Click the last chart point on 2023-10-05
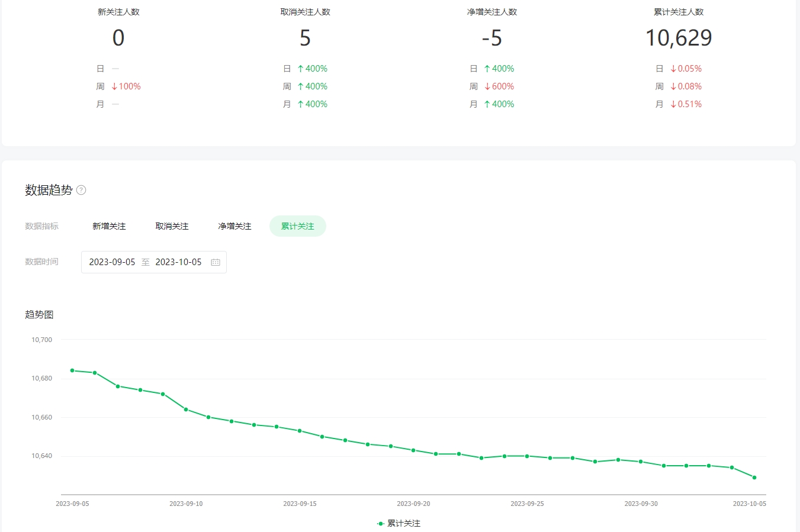Viewport: 800px width, 532px height. [754, 478]
